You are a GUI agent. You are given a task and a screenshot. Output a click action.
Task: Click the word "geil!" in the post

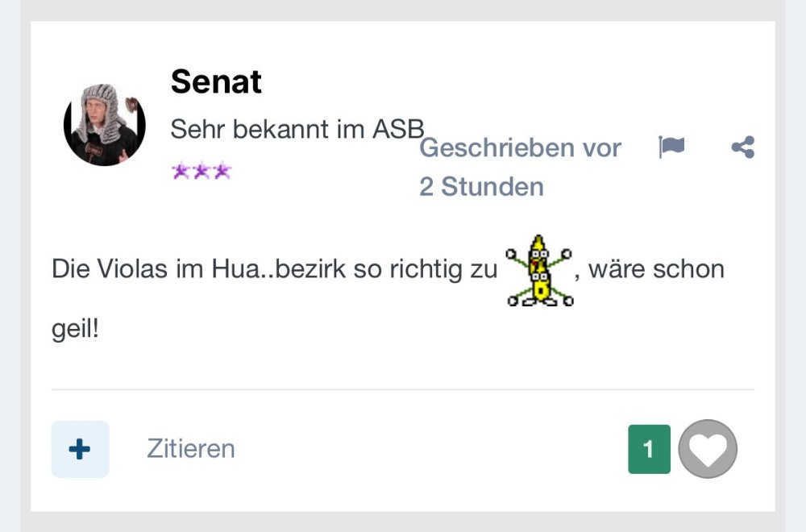click(74, 330)
